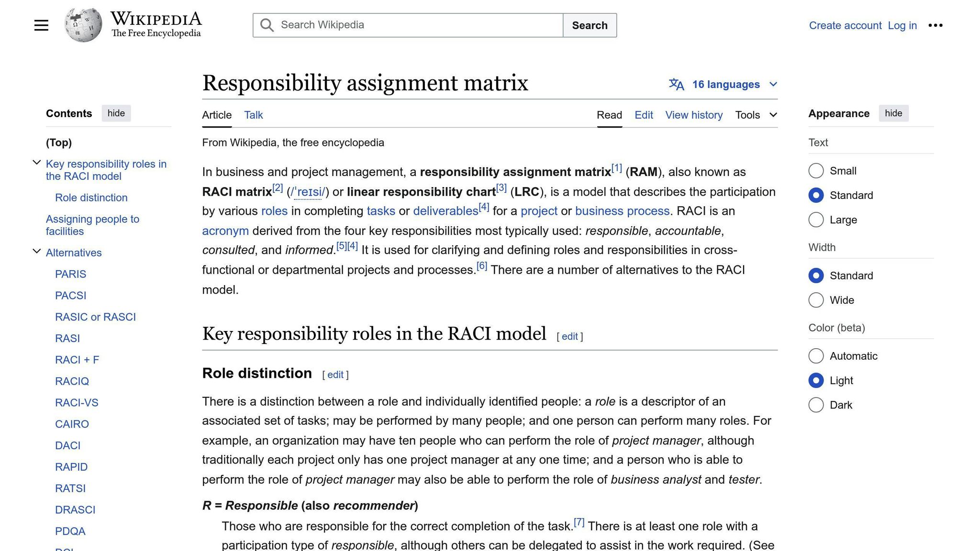The width and height of the screenshot is (980, 551).
Task: Enable Wide page width
Action: [x=816, y=300]
